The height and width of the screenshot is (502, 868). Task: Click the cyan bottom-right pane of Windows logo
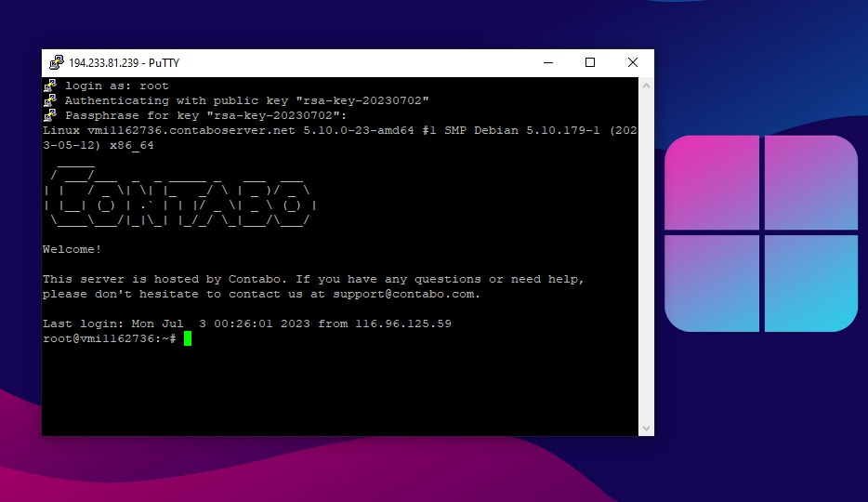click(x=810, y=284)
